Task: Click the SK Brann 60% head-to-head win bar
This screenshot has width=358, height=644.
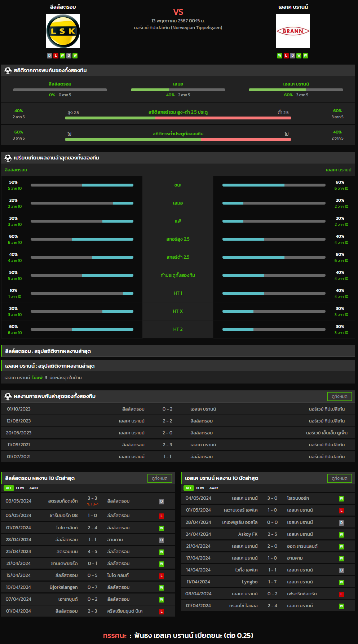Action: pos(296,90)
